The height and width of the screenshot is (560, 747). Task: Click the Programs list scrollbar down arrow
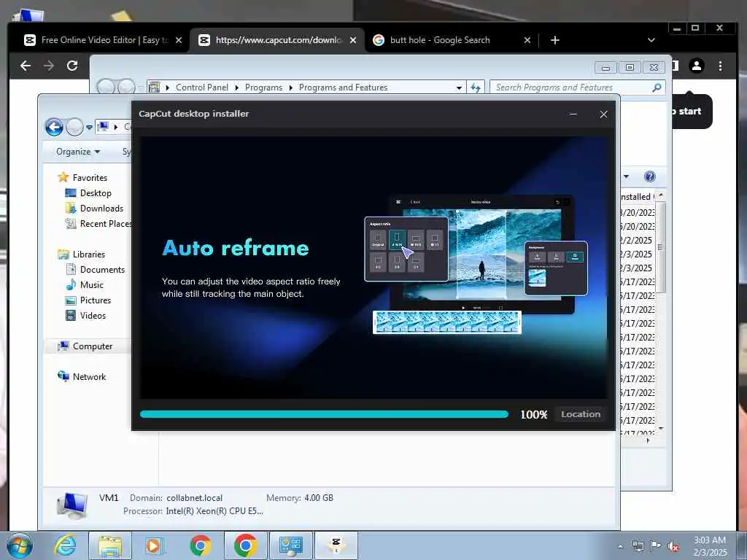coord(660,429)
